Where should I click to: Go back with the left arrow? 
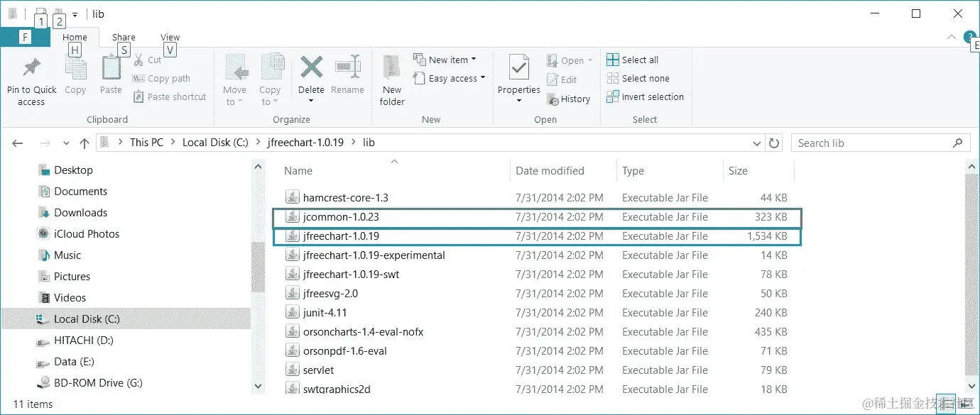18,143
